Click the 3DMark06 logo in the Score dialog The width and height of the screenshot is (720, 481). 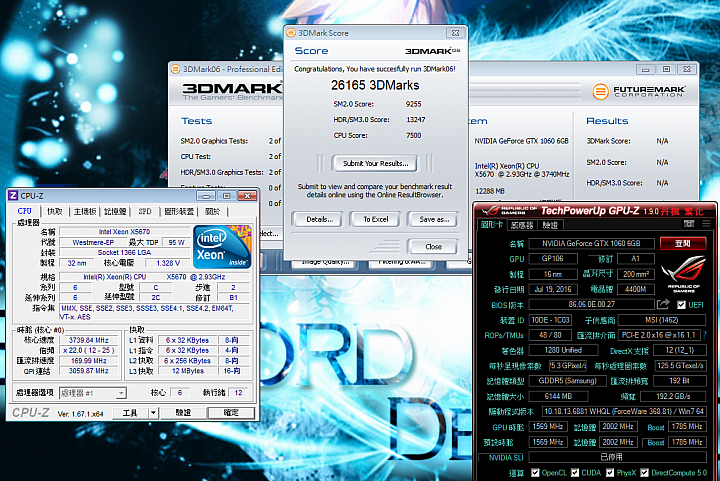point(432,51)
